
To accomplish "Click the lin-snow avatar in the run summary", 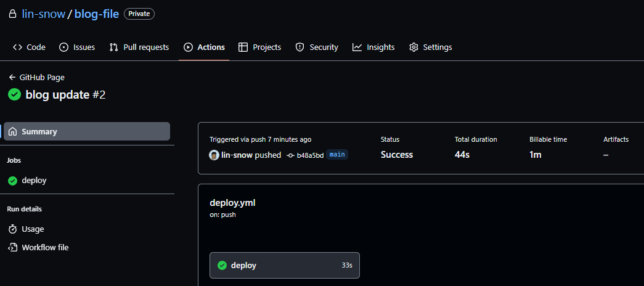I will click(214, 155).
